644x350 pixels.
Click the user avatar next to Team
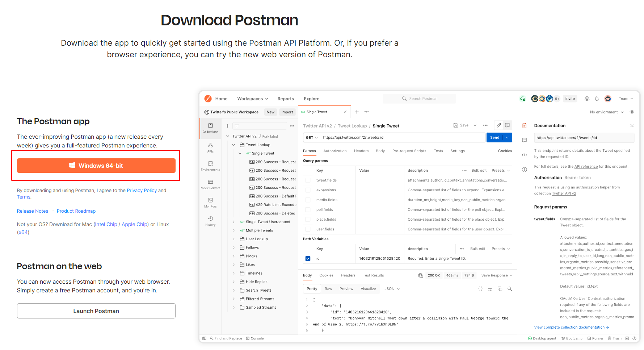608,99
